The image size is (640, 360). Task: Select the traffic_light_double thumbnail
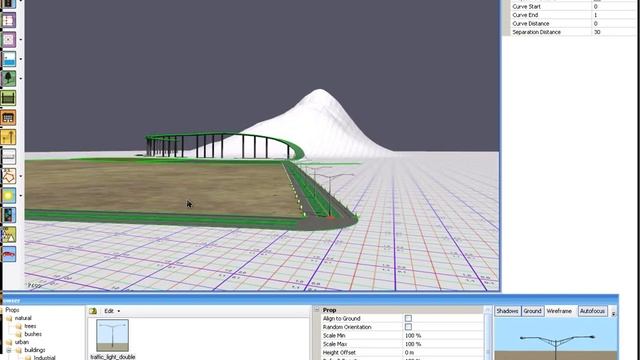tap(112, 335)
